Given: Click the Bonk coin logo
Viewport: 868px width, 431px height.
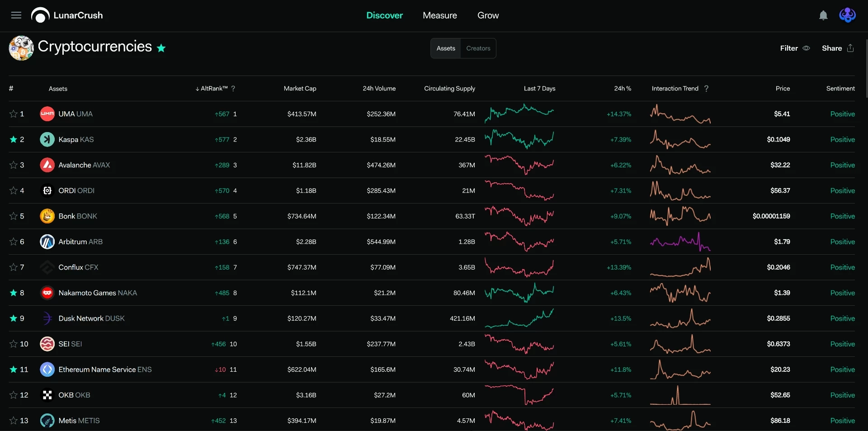Looking at the screenshot, I should coord(47,216).
